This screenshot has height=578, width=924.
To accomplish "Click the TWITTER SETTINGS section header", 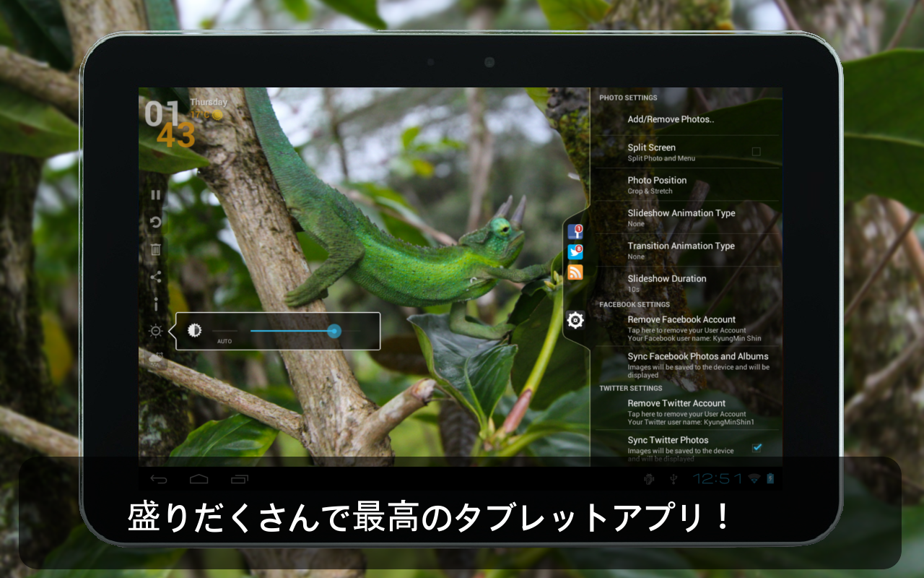I will (x=631, y=388).
